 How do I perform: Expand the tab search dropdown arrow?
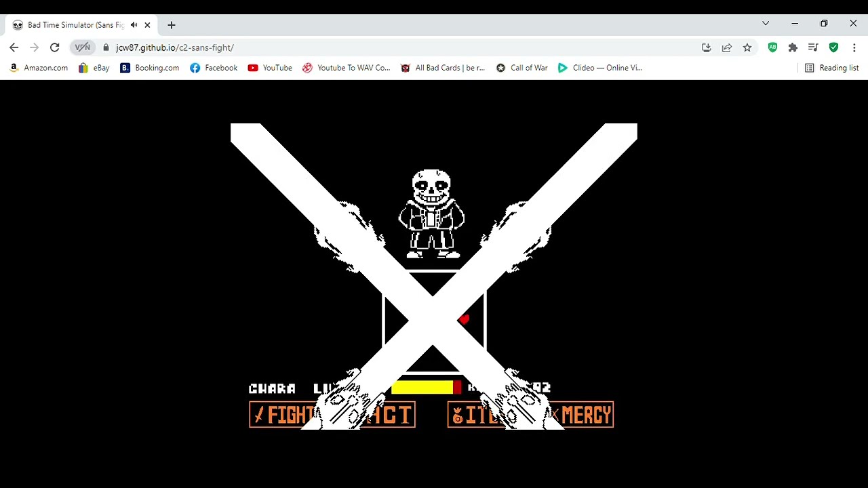pos(766,24)
